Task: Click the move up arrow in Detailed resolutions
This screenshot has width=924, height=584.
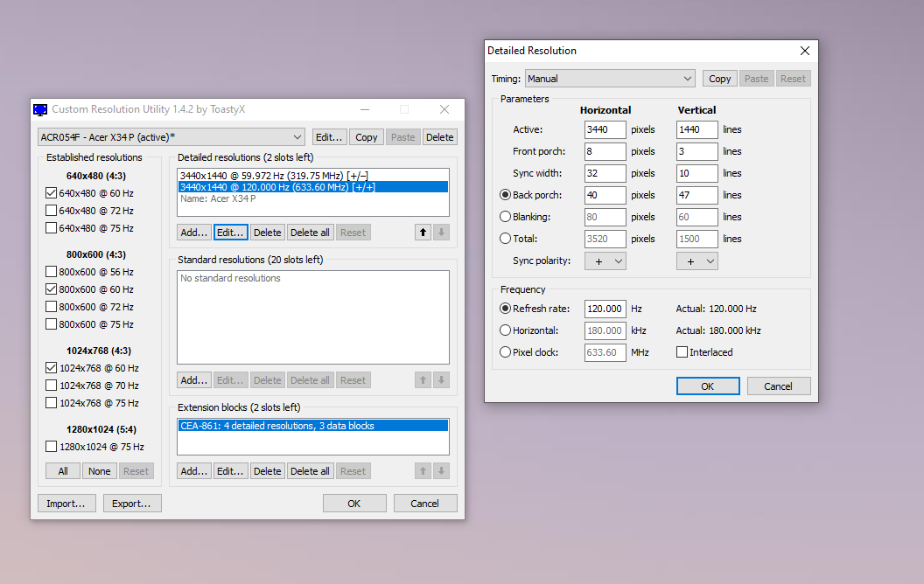Action: click(423, 233)
